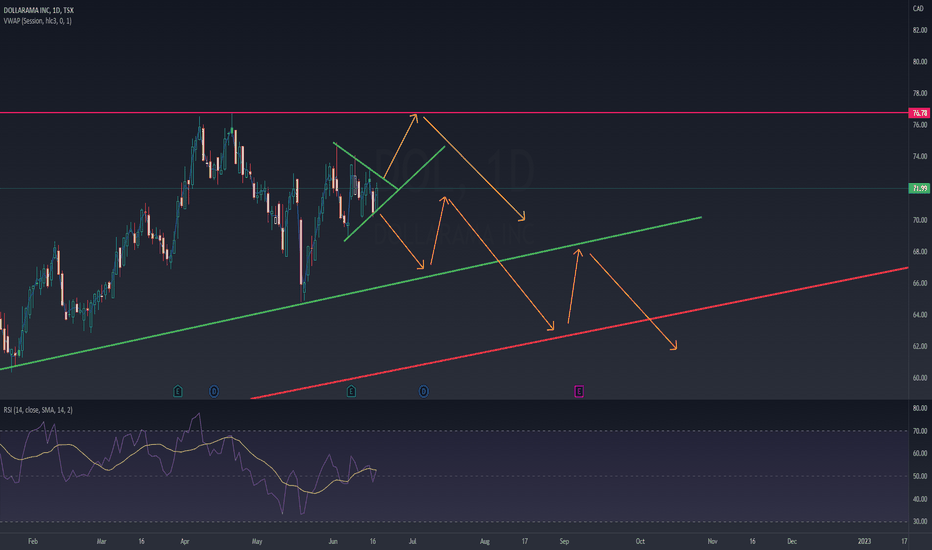
Task: Click the DOLLARAMA INC, 1D, TSX symbol title
Action: (x=39, y=10)
